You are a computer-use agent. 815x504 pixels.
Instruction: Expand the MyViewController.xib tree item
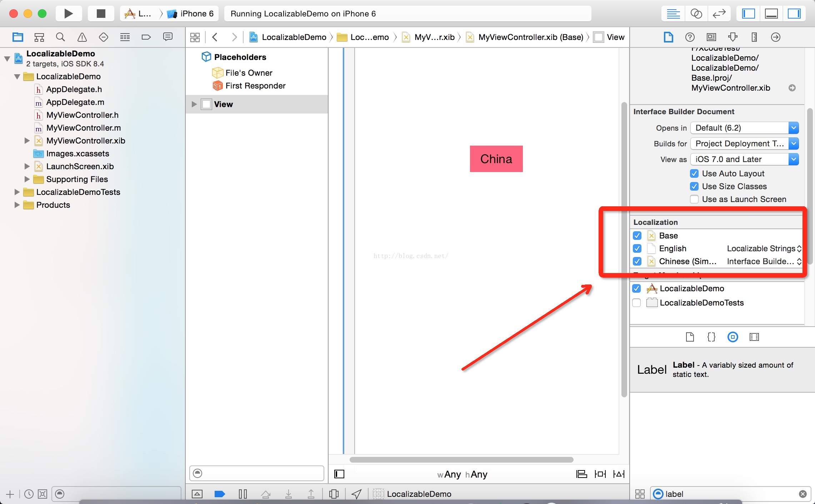[x=27, y=141]
